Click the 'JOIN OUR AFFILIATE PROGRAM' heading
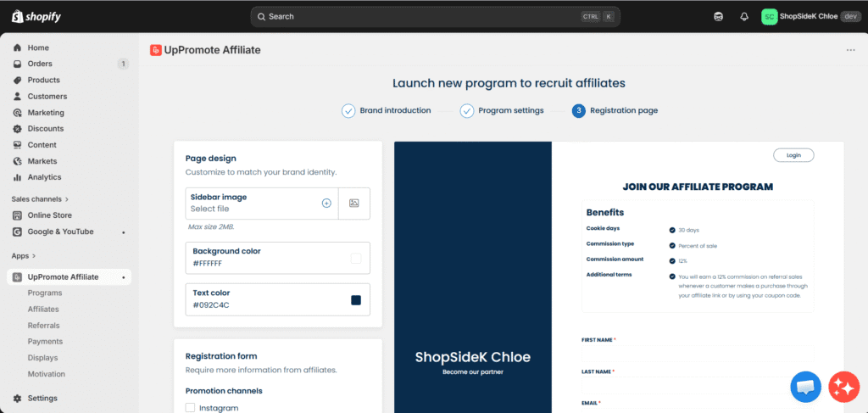Screen dimensions: 868x413 pos(698,187)
